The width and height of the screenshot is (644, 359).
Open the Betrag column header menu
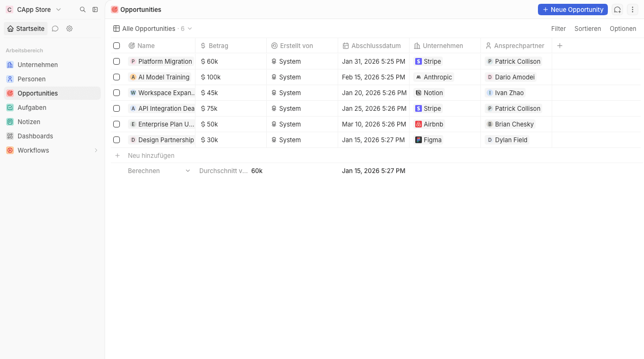[231, 46]
